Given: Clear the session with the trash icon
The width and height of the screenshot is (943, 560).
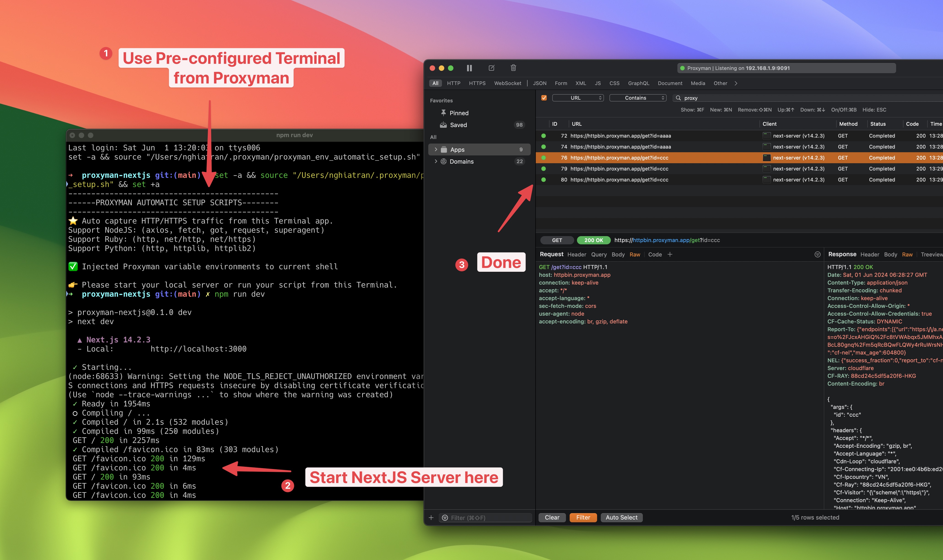Looking at the screenshot, I should point(513,68).
